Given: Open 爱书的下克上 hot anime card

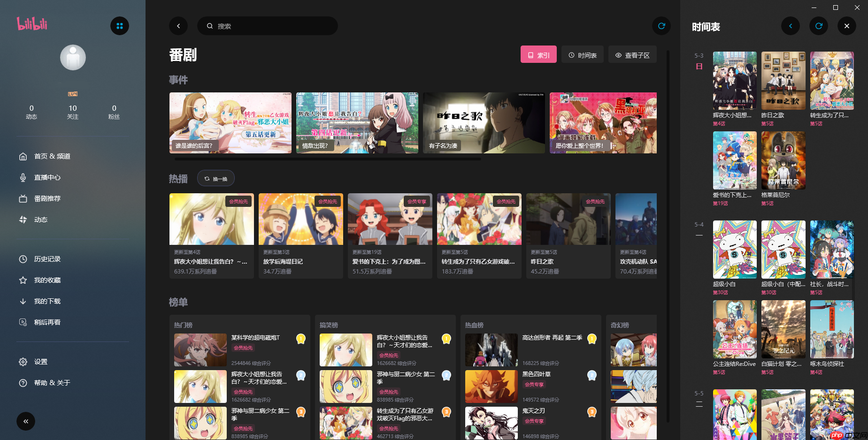Looking at the screenshot, I should pyautogui.click(x=390, y=236).
